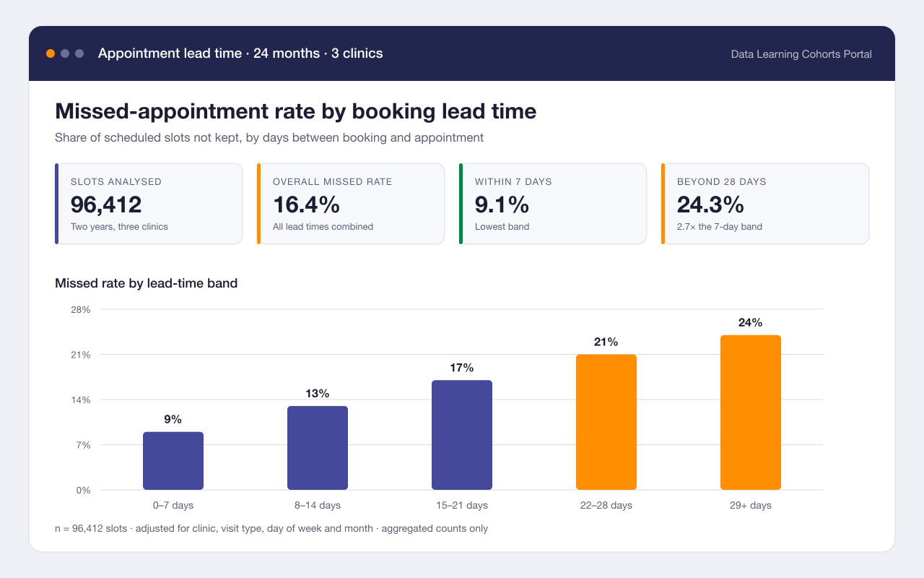
Task: Click the 'Share of scheduled slots not kept' subtitle
Action: (269, 137)
